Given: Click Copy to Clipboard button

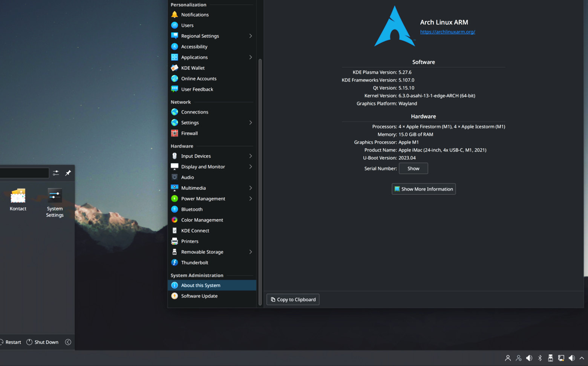Looking at the screenshot, I should [x=293, y=300].
